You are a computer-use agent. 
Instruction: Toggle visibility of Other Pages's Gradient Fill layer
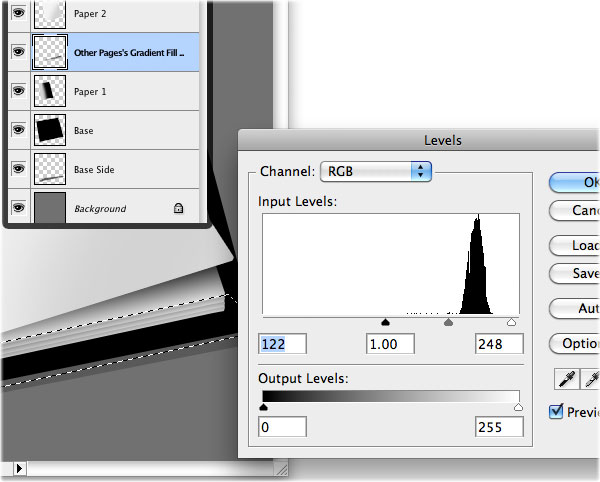pos(18,52)
